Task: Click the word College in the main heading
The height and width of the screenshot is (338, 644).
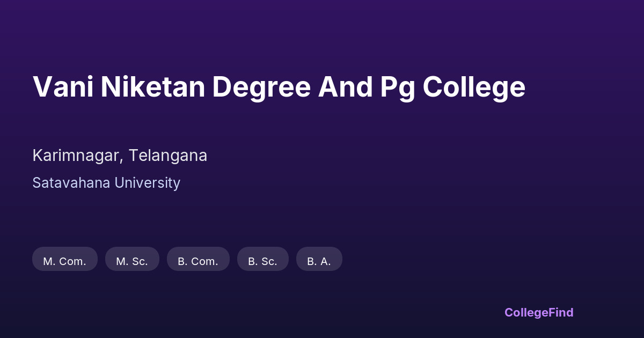Action: point(474,88)
